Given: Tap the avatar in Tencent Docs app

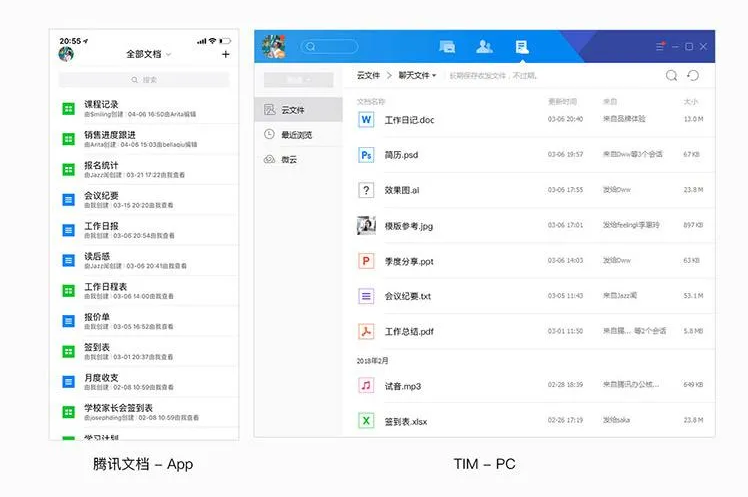Looking at the screenshot, I should 66,54.
